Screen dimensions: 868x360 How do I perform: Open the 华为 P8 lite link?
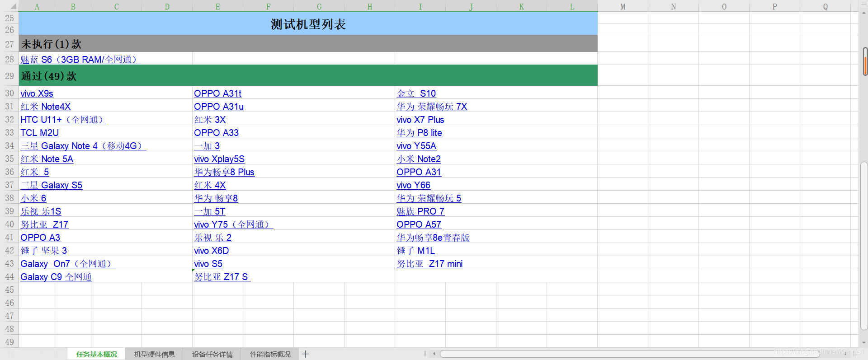[x=419, y=133]
